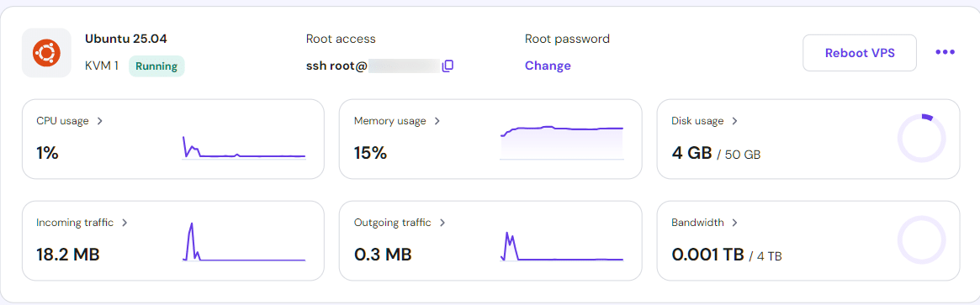Click the Ubuntu 25.04 title

(x=125, y=39)
